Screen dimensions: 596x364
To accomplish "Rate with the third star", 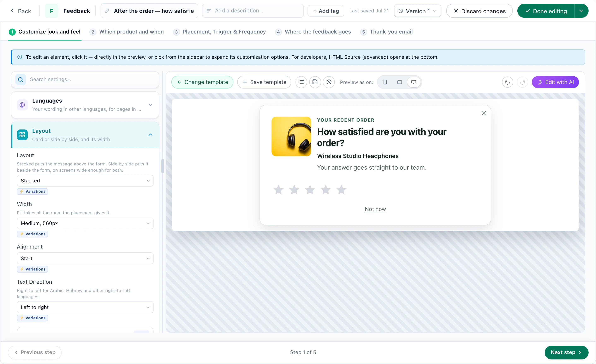I will 310,190.
